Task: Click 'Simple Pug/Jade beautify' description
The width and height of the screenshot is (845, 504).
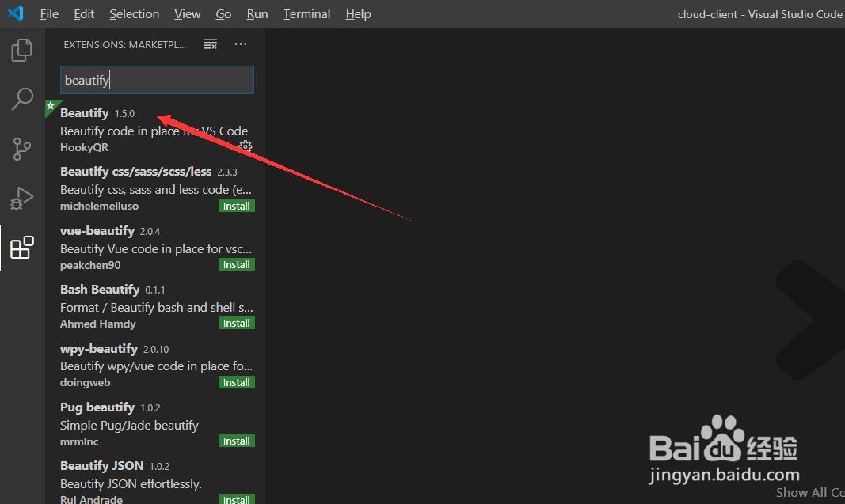Action: point(129,426)
